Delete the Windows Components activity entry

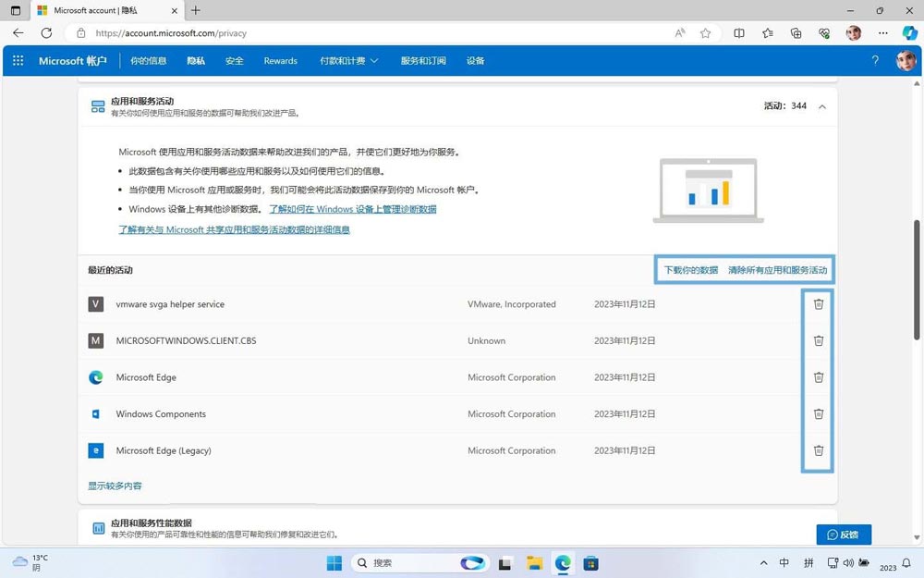click(x=818, y=414)
